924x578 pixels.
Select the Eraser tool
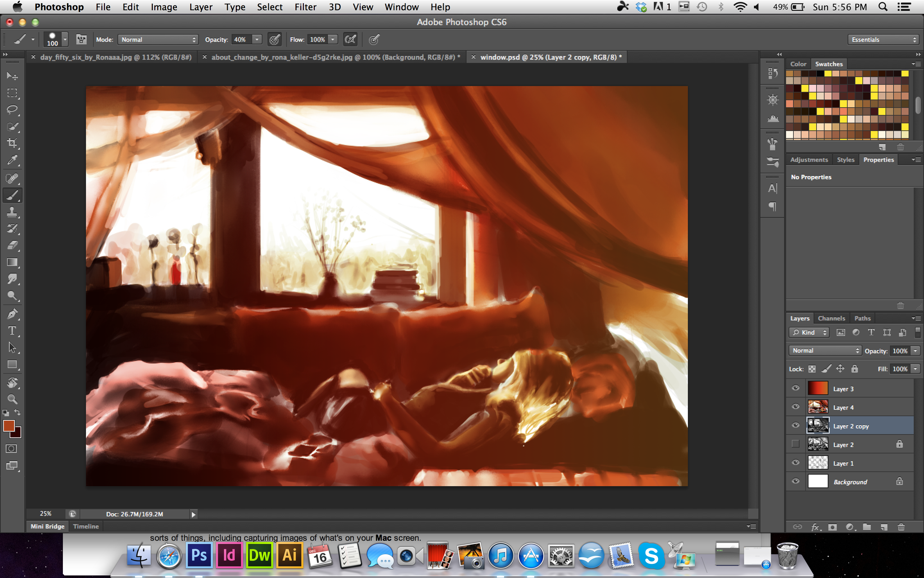coord(12,245)
